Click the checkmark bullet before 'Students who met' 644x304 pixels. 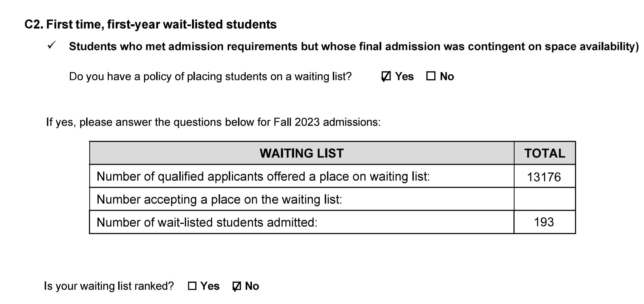(x=51, y=46)
